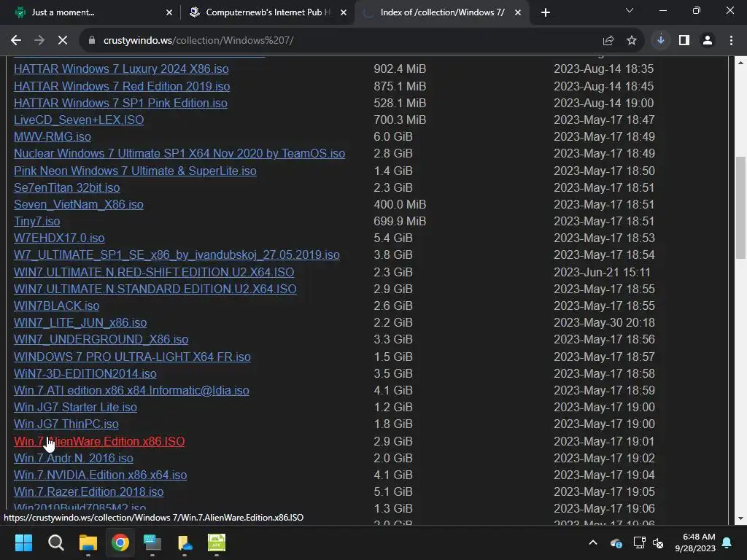Open the network tray icon
Viewport: 747px width, 560px height.
[x=639, y=542]
